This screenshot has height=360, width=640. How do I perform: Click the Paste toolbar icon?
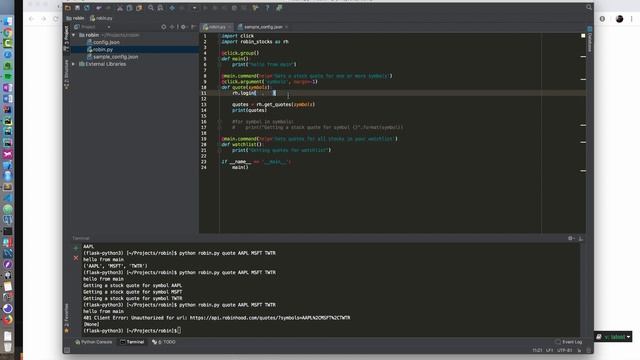(x=139, y=8)
